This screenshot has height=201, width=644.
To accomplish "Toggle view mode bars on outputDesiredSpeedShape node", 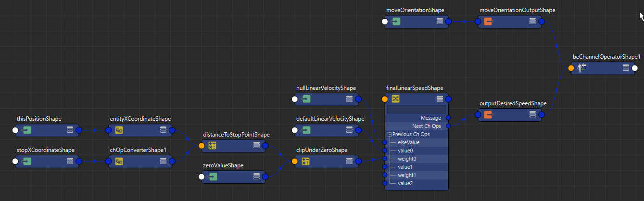I will (532, 115).
